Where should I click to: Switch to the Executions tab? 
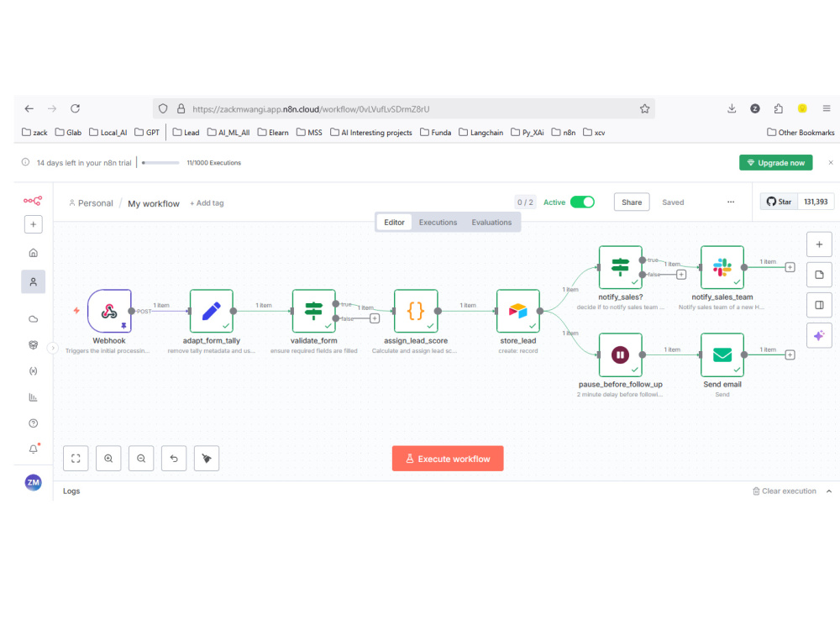point(438,223)
